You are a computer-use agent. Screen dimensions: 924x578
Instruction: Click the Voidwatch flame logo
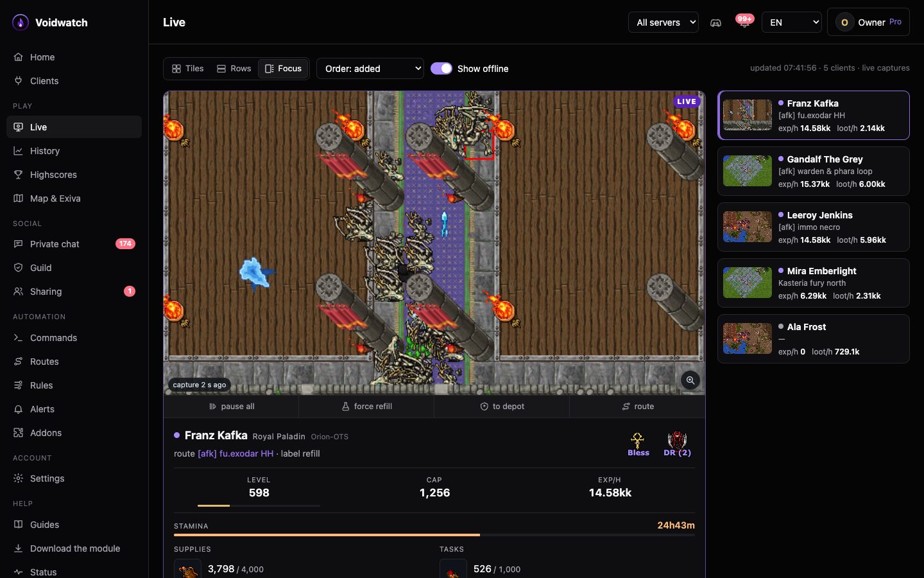tap(21, 22)
